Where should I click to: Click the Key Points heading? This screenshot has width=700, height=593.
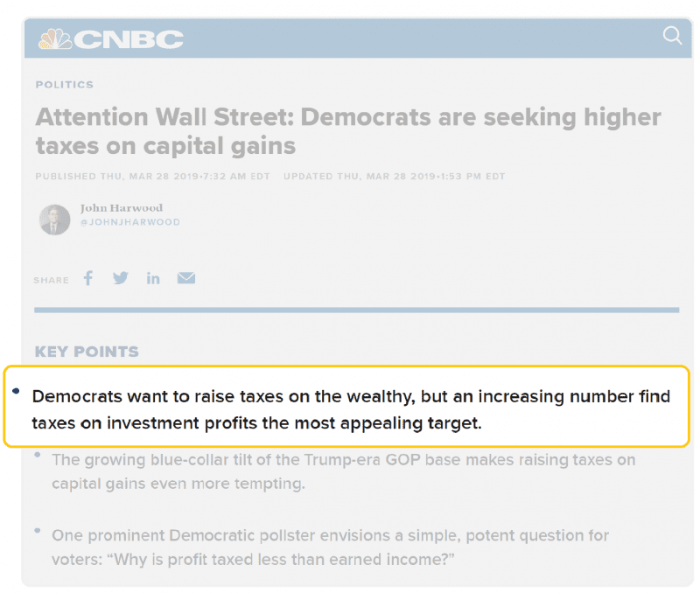tap(87, 352)
